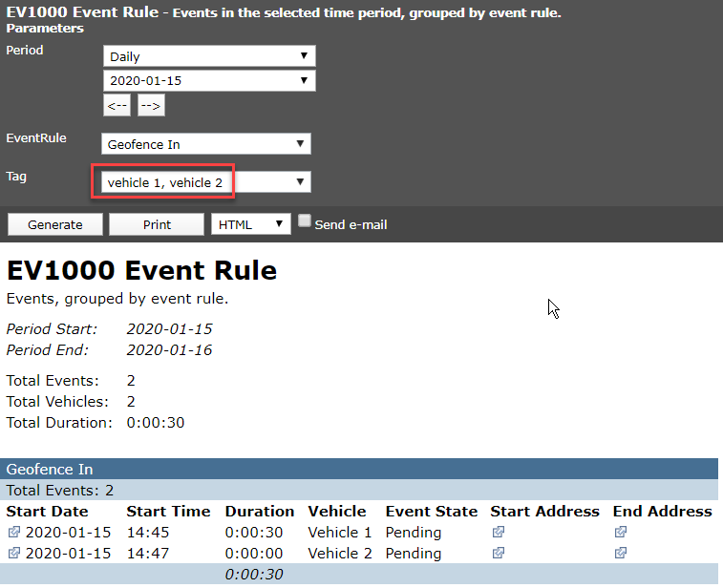This screenshot has width=723, height=588.
Task: Go to next period with --> button
Action: click(151, 106)
